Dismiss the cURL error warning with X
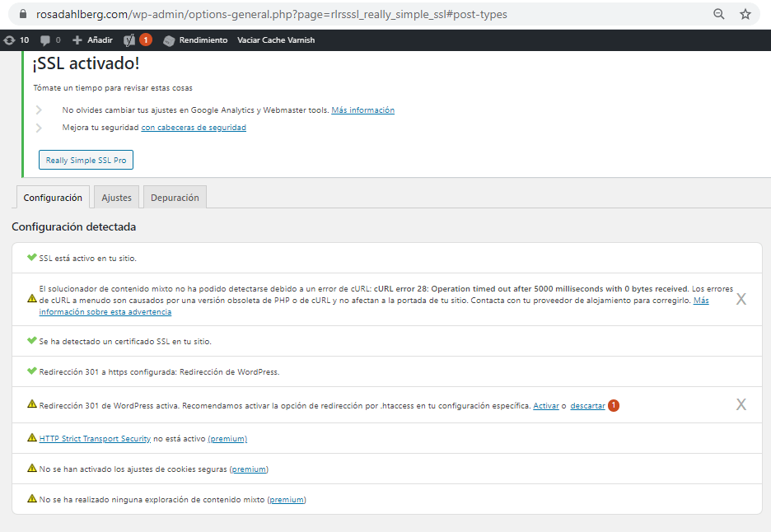Viewport: 771px width, 532px height. coord(741,299)
